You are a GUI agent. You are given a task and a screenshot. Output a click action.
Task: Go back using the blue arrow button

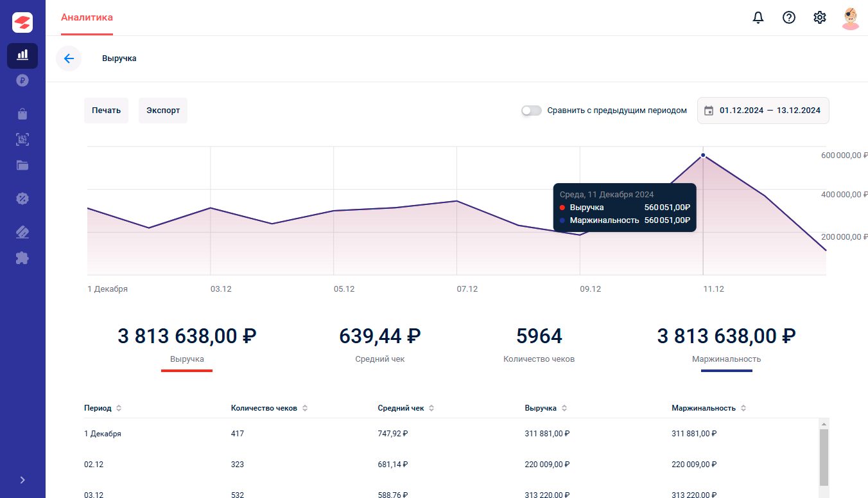pos(69,58)
